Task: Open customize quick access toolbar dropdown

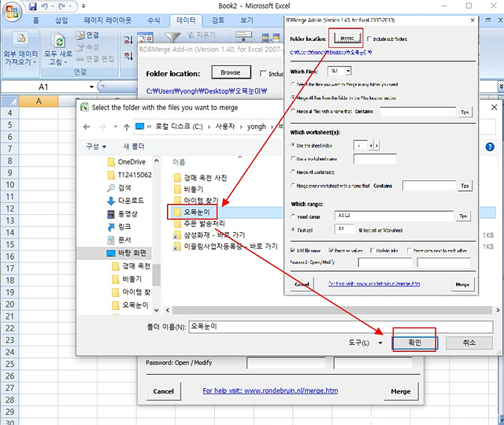Action: click(x=83, y=6)
